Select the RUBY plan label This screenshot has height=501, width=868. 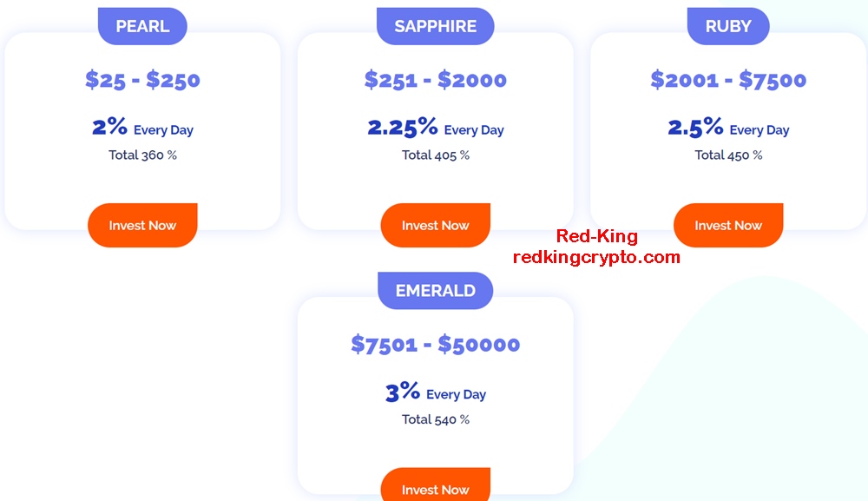tap(728, 26)
